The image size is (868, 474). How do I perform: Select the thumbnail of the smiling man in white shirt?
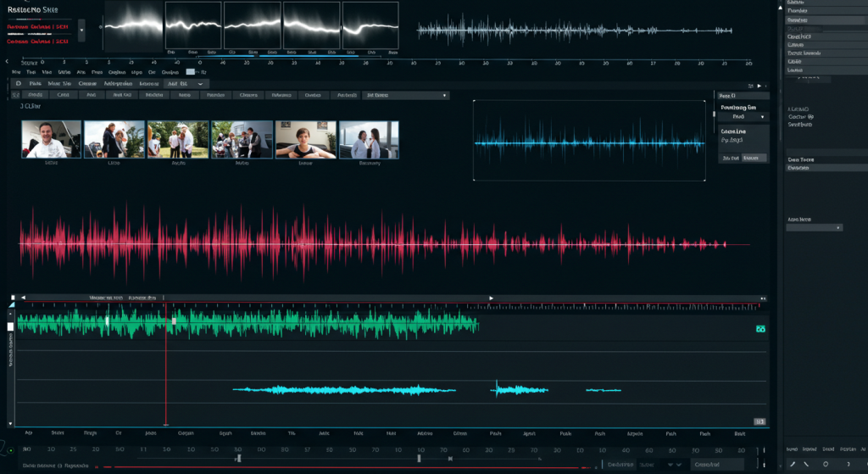point(52,139)
